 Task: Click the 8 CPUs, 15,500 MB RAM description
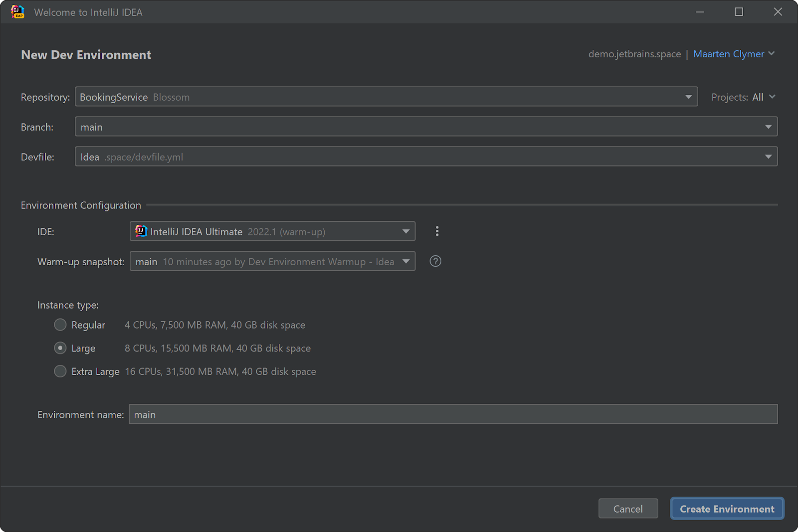pyautogui.click(x=217, y=348)
